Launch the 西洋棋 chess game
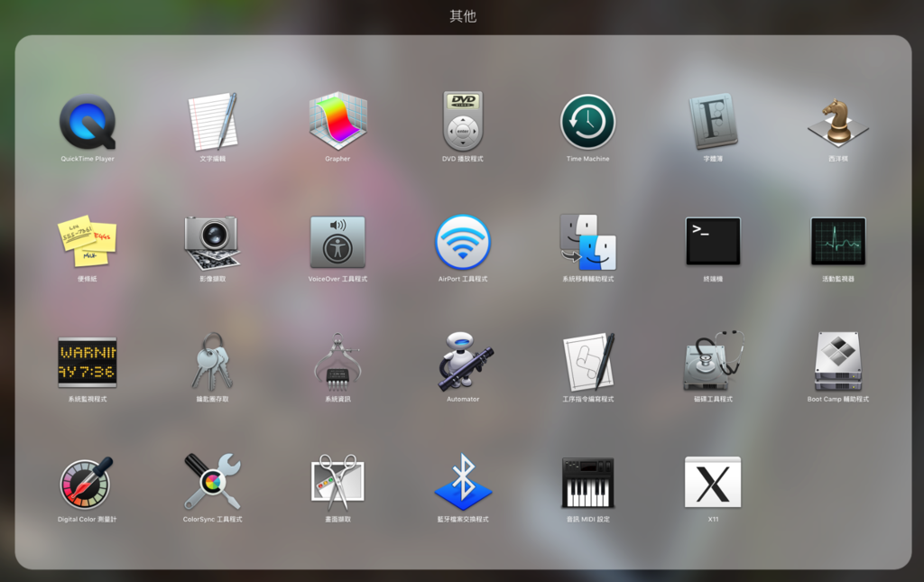The height and width of the screenshot is (582, 924). click(838, 122)
